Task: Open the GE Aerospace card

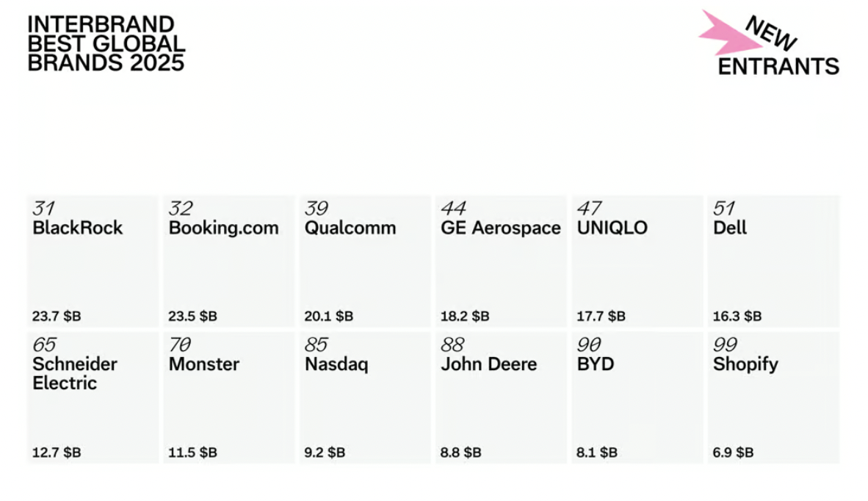Action: 501,261
